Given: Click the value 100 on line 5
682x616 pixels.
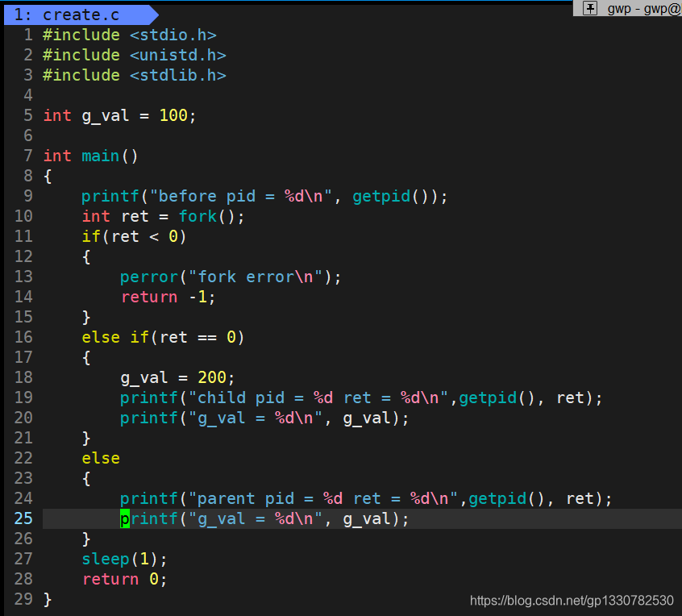Looking at the screenshot, I should pyautogui.click(x=173, y=116).
